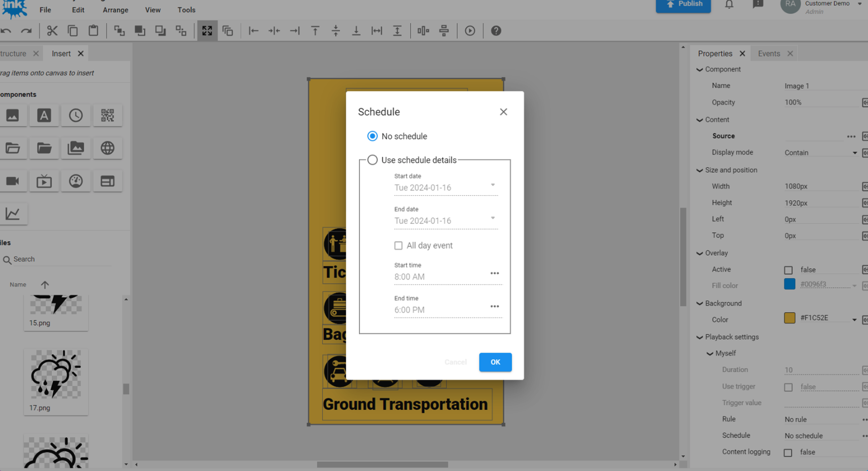Collapse the Size and position section

click(699, 170)
